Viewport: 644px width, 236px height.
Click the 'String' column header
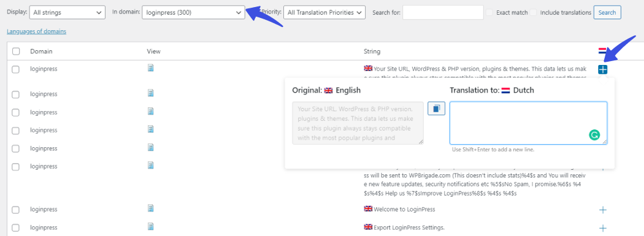[x=372, y=51]
